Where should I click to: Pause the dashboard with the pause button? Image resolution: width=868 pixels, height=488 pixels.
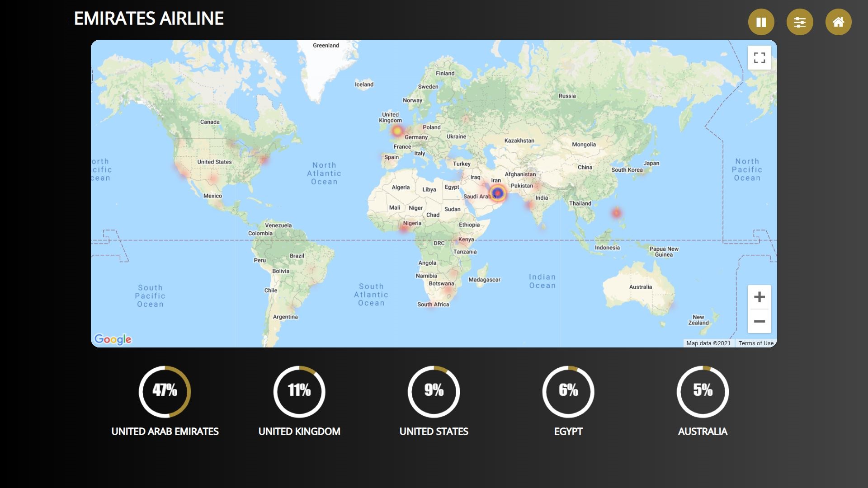coord(761,22)
